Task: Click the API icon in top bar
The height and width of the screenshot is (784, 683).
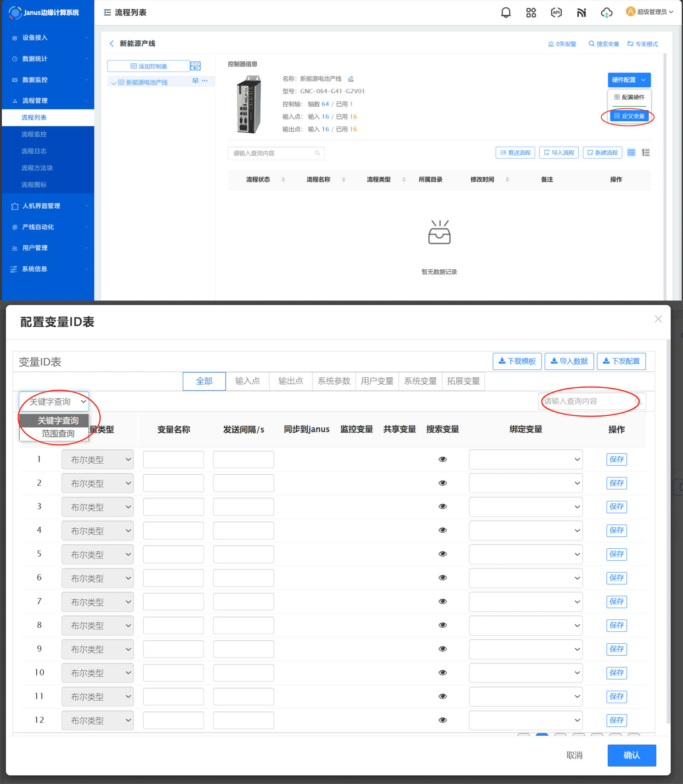Action: pyautogui.click(x=556, y=12)
